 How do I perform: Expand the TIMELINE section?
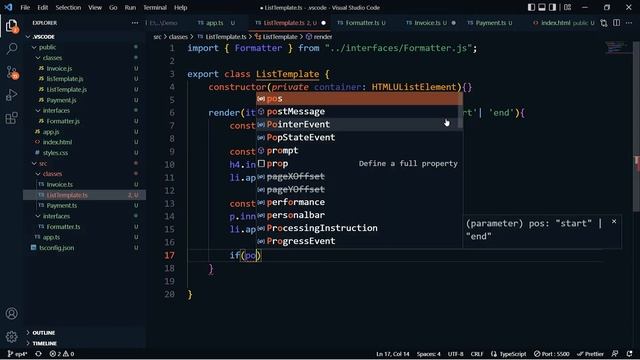tap(84, 343)
